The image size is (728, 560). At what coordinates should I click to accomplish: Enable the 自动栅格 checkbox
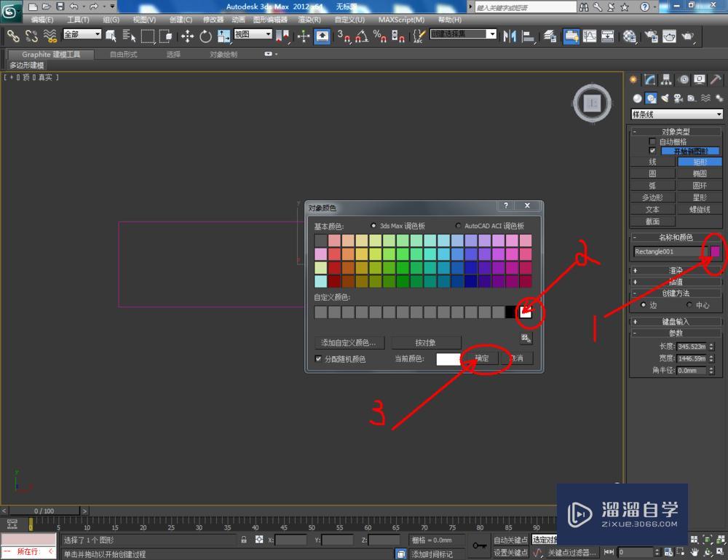click(652, 141)
